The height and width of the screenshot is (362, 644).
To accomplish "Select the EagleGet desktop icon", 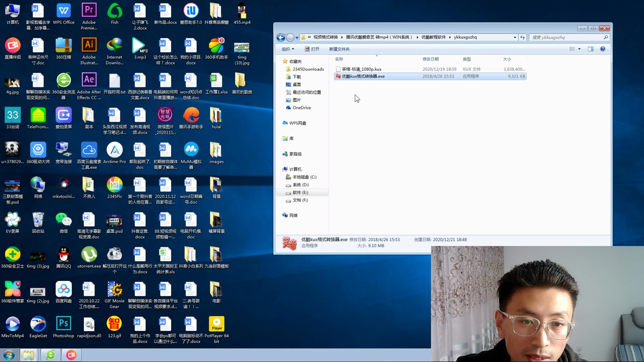I will coord(38,326).
